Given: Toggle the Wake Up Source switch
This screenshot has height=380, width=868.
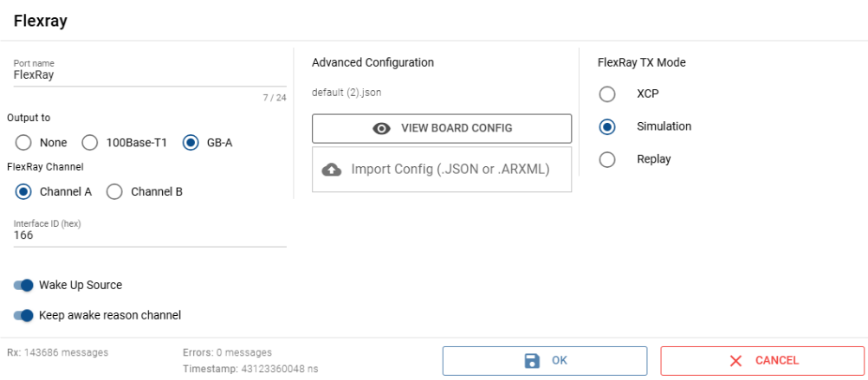Looking at the screenshot, I should pos(23,285).
